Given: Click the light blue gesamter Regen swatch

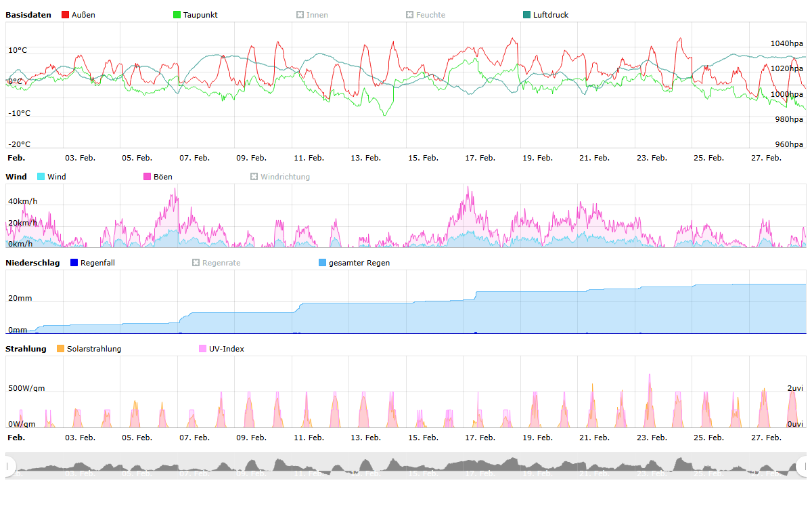Looking at the screenshot, I should (x=323, y=263).
